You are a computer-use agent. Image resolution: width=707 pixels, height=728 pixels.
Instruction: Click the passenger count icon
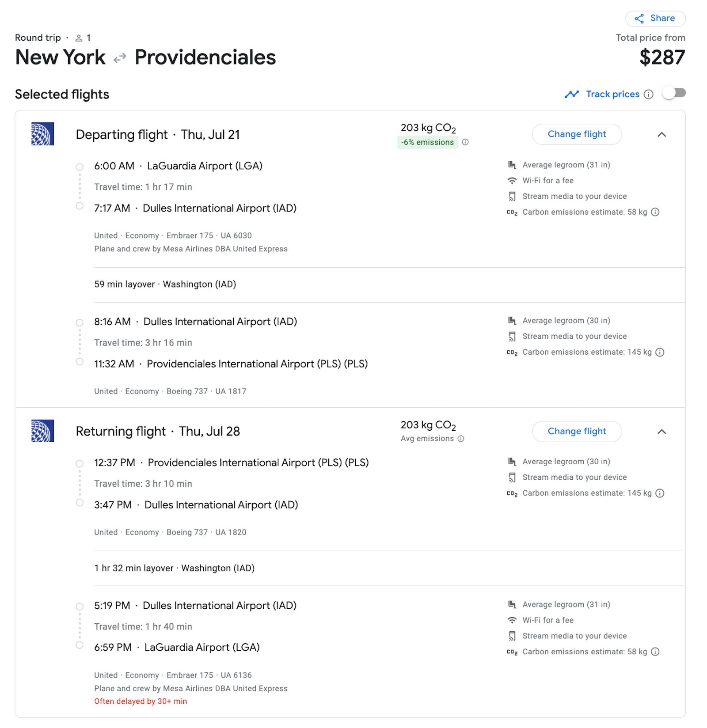point(79,38)
